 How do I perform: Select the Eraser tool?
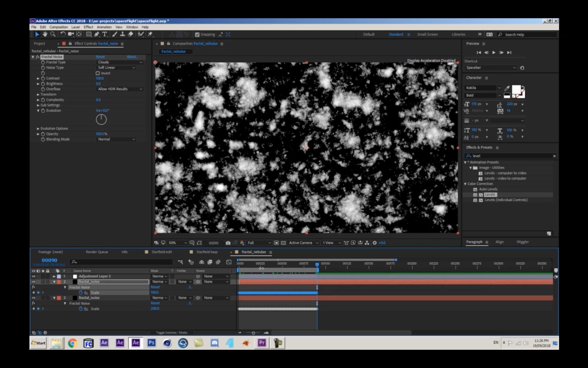click(131, 34)
